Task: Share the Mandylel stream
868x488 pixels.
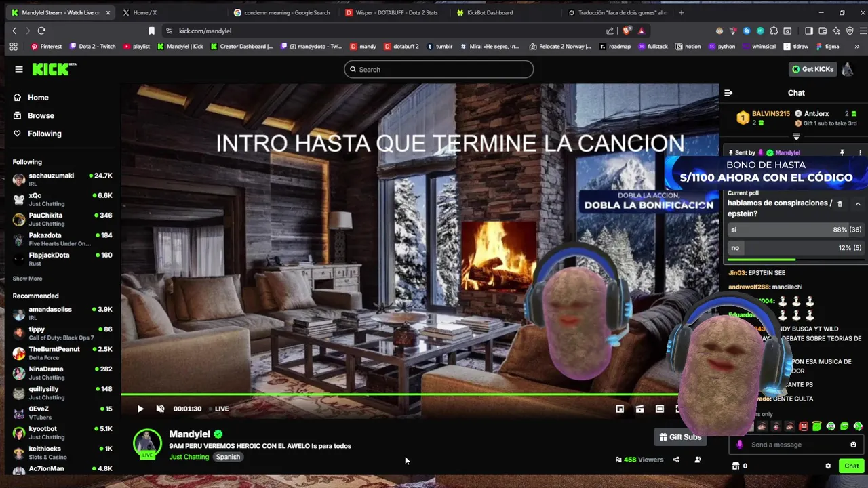Action: click(x=676, y=460)
